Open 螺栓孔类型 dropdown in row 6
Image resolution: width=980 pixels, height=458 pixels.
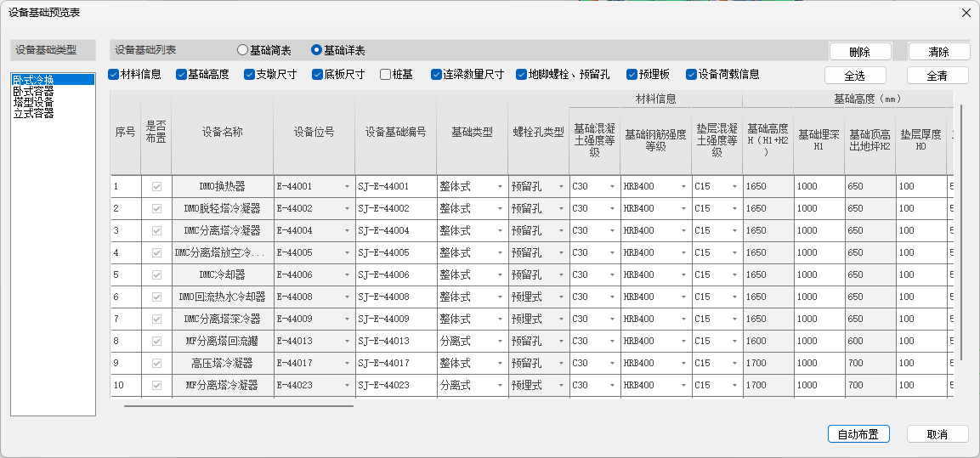click(x=561, y=297)
